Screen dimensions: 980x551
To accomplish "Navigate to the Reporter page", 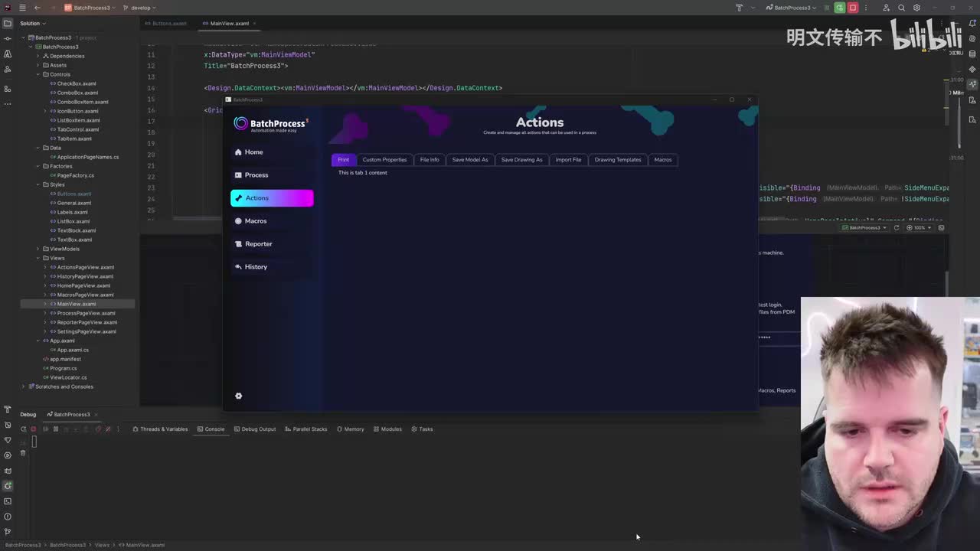I will (x=272, y=244).
